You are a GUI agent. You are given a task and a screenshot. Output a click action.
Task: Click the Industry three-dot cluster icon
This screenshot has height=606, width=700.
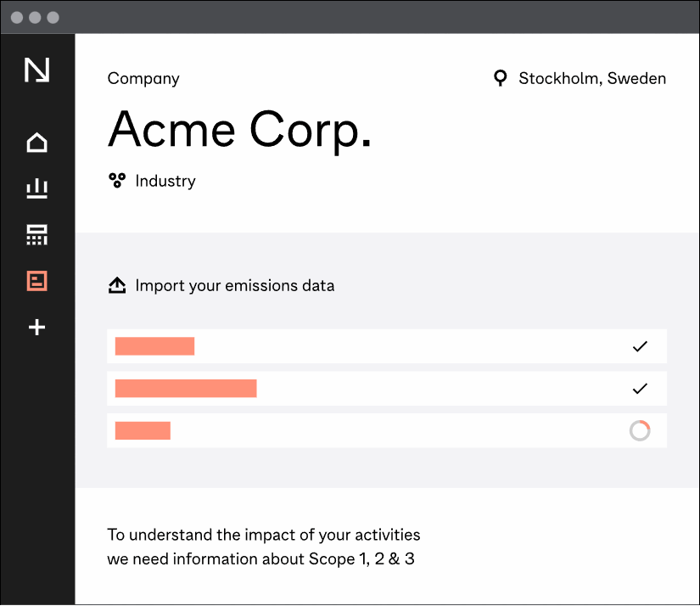pyautogui.click(x=117, y=181)
